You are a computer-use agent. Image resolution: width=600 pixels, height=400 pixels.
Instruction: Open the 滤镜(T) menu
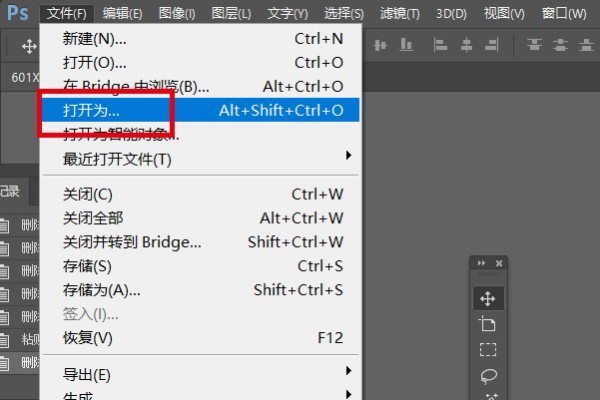click(399, 14)
